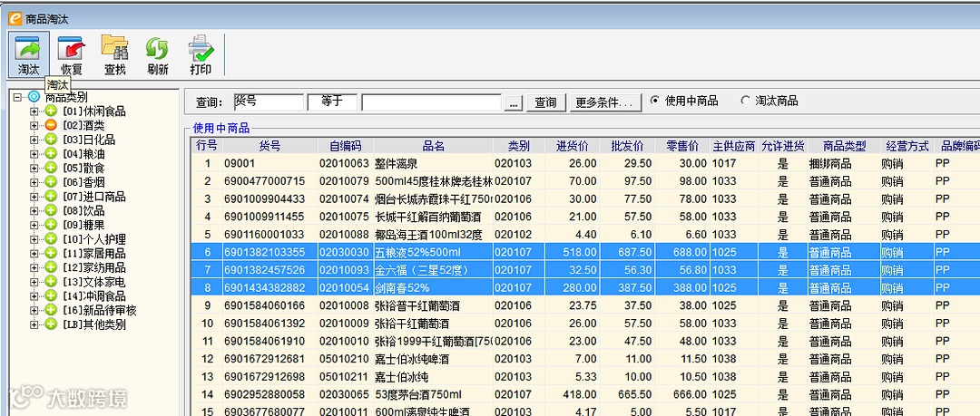Click the green icon for [LB]其他类别

pyautogui.click(x=51, y=324)
